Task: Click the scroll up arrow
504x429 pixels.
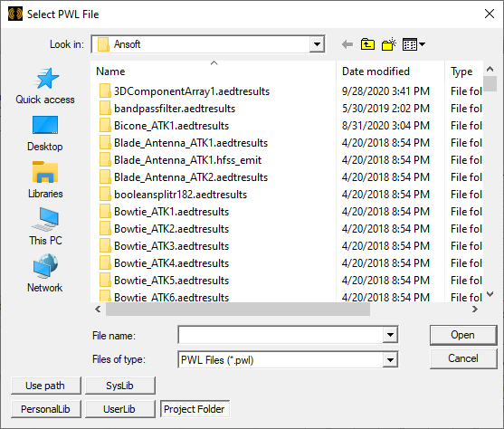Action: coord(490,69)
